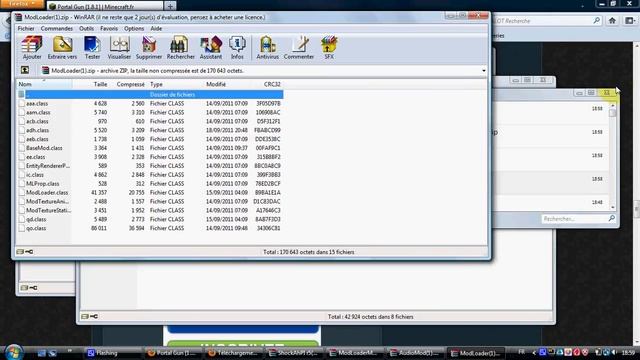Click the status bar drive/key icon

(25, 252)
